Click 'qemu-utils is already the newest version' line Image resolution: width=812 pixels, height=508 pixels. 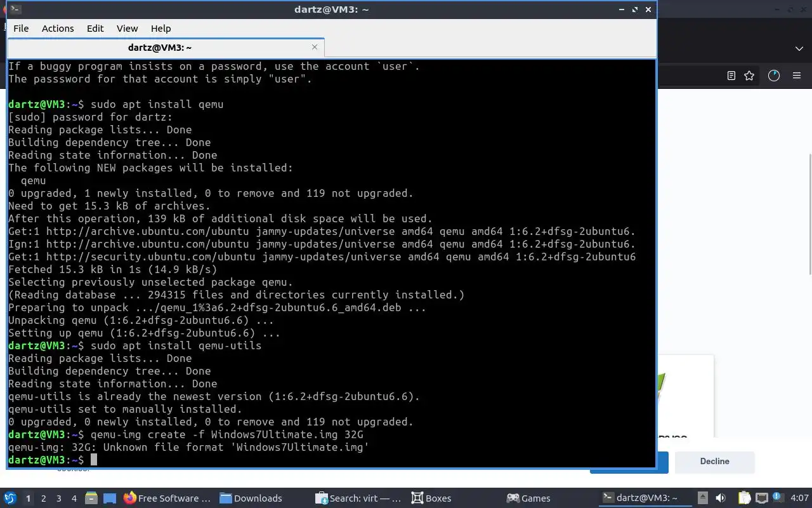[x=214, y=396]
